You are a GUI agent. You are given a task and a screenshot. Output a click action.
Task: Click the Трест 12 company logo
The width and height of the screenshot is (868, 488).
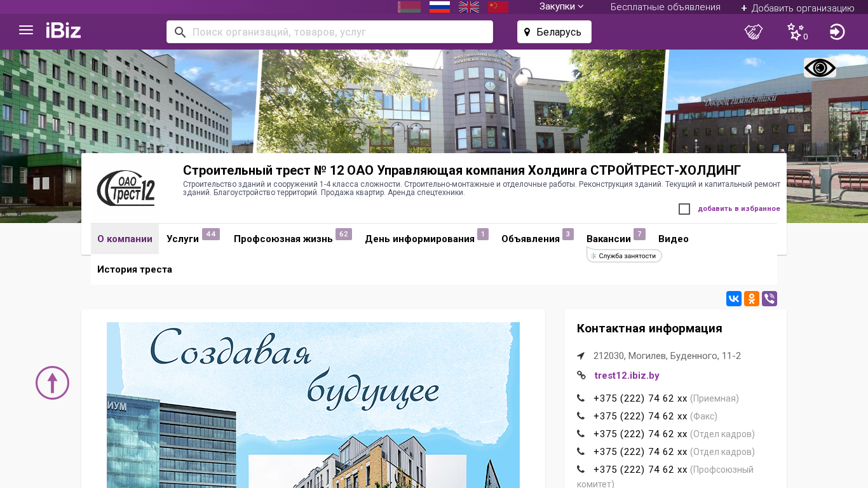tap(126, 188)
